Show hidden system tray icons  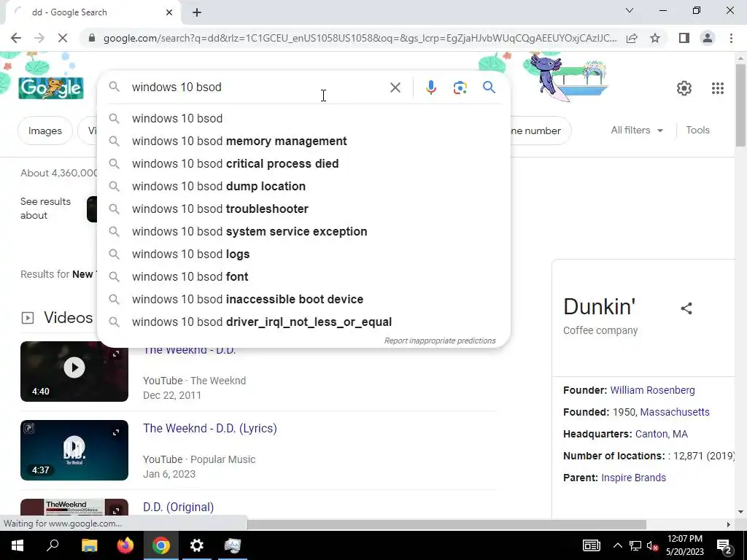(617, 545)
